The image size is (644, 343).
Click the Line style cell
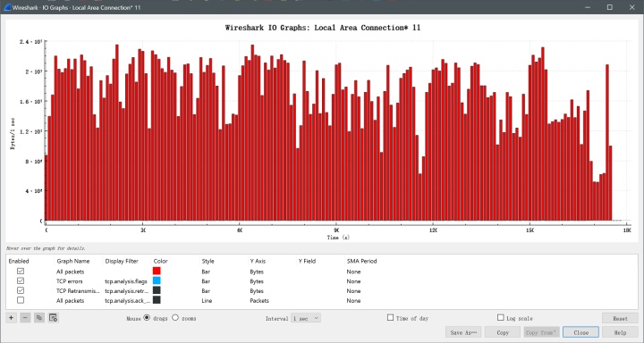207,301
